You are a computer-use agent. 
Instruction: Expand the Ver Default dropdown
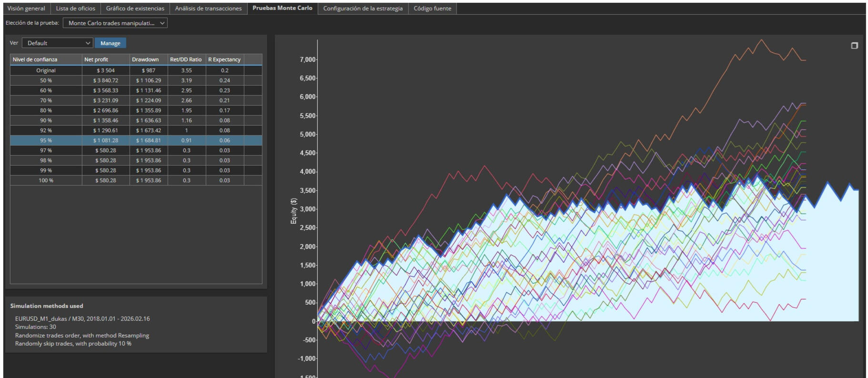coord(57,43)
